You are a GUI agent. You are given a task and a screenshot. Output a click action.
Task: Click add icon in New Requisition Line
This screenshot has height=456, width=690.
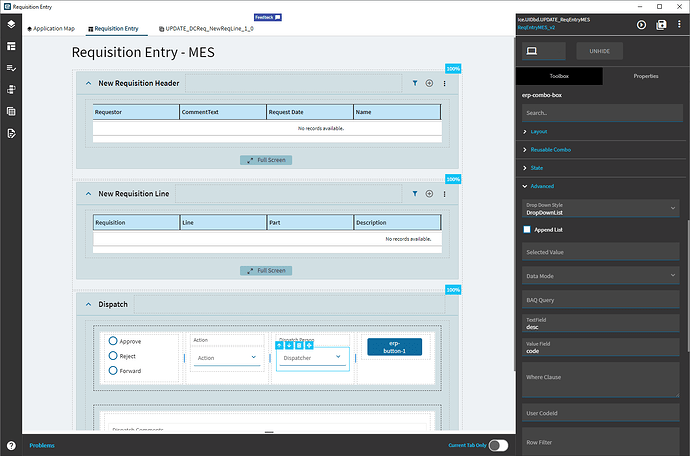point(429,194)
